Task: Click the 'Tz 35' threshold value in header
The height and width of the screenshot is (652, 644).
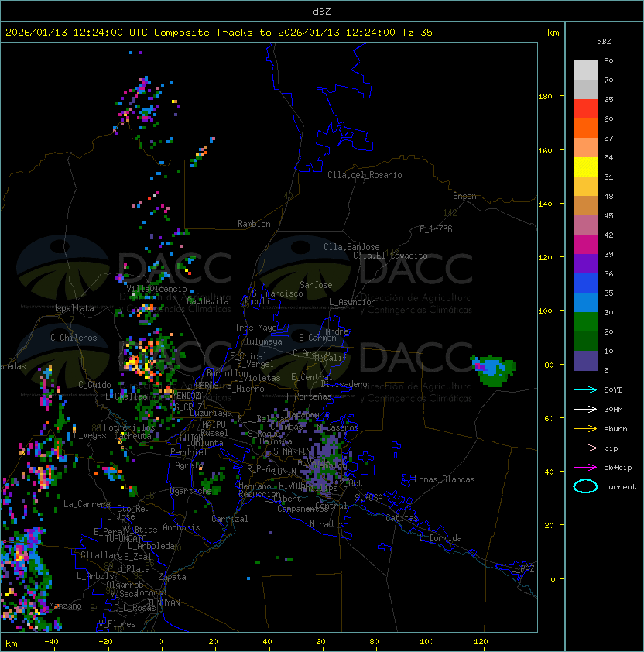Action: pyautogui.click(x=417, y=32)
